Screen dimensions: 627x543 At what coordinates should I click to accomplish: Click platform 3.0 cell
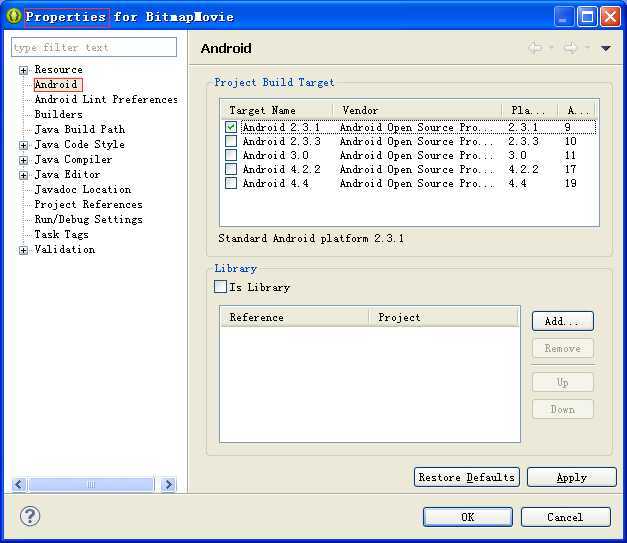point(517,155)
